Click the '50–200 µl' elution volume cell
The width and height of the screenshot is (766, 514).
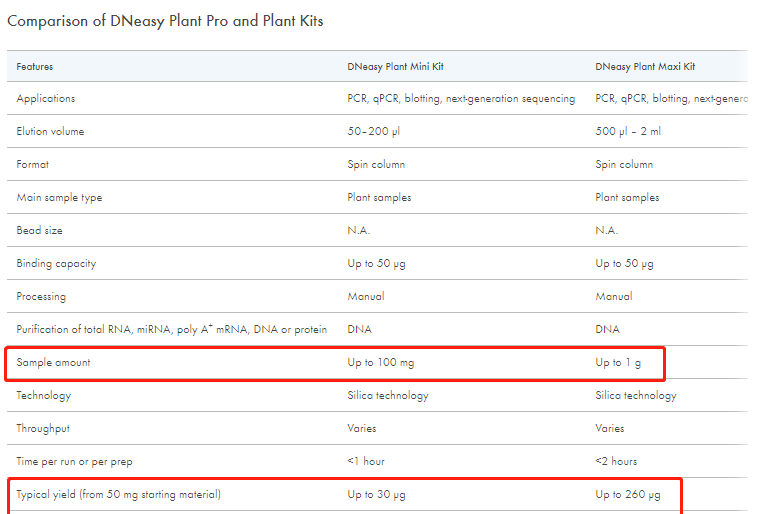click(x=374, y=131)
